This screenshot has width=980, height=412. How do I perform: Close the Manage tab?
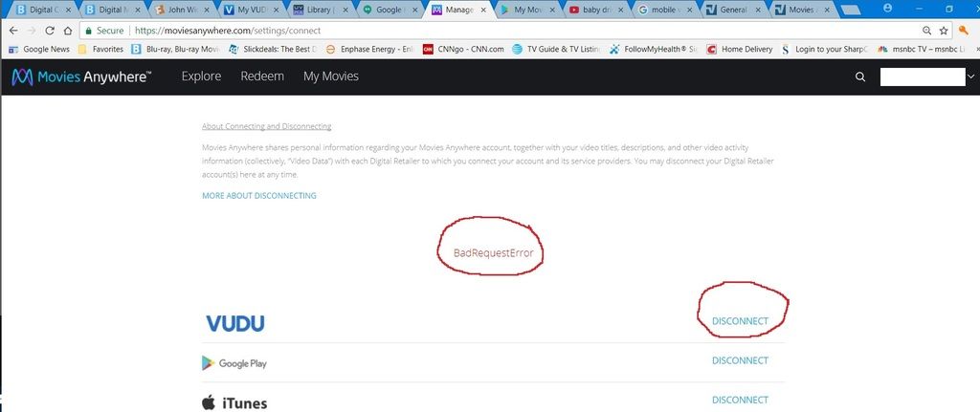click(x=482, y=10)
